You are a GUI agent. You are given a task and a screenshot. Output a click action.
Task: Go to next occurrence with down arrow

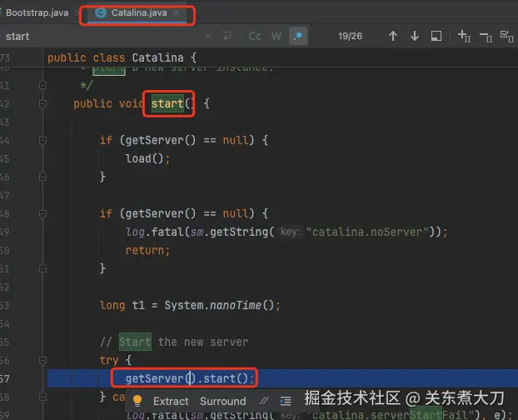pos(415,36)
